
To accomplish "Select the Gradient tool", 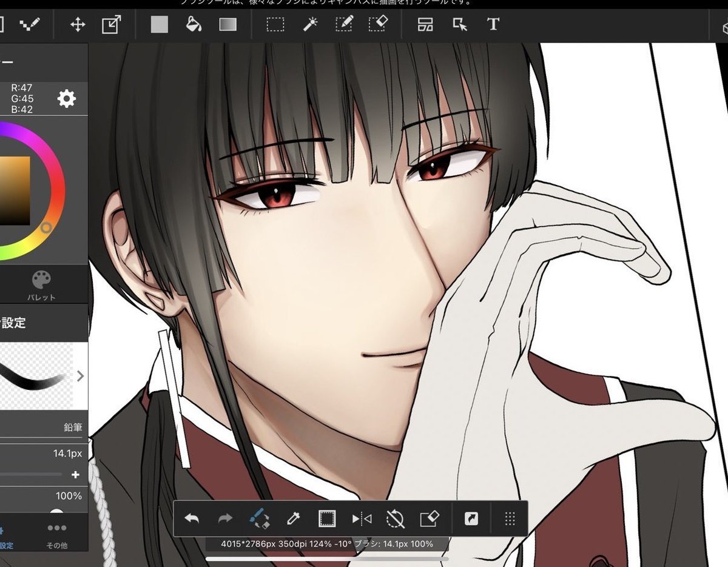I will click(x=227, y=25).
